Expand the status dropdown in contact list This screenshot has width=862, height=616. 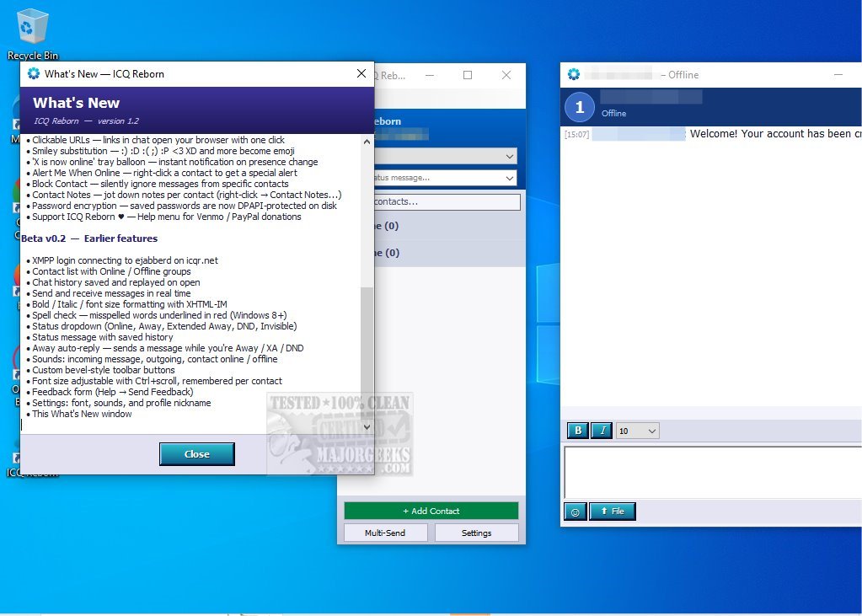pyautogui.click(x=446, y=156)
